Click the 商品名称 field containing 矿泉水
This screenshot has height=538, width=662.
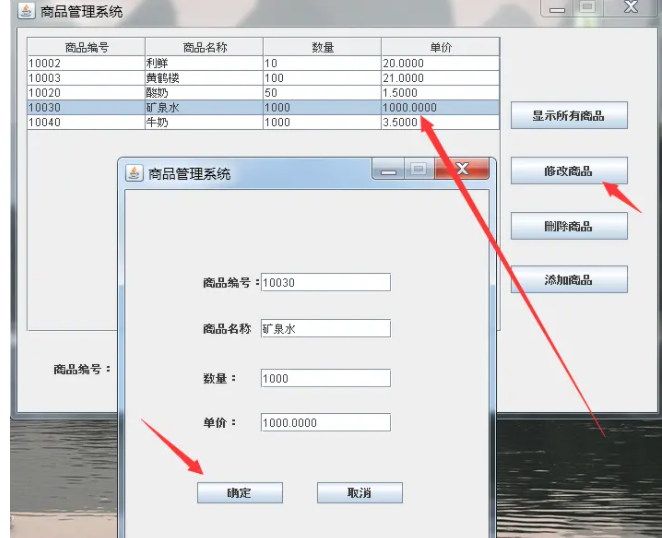[x=326, y=328]
